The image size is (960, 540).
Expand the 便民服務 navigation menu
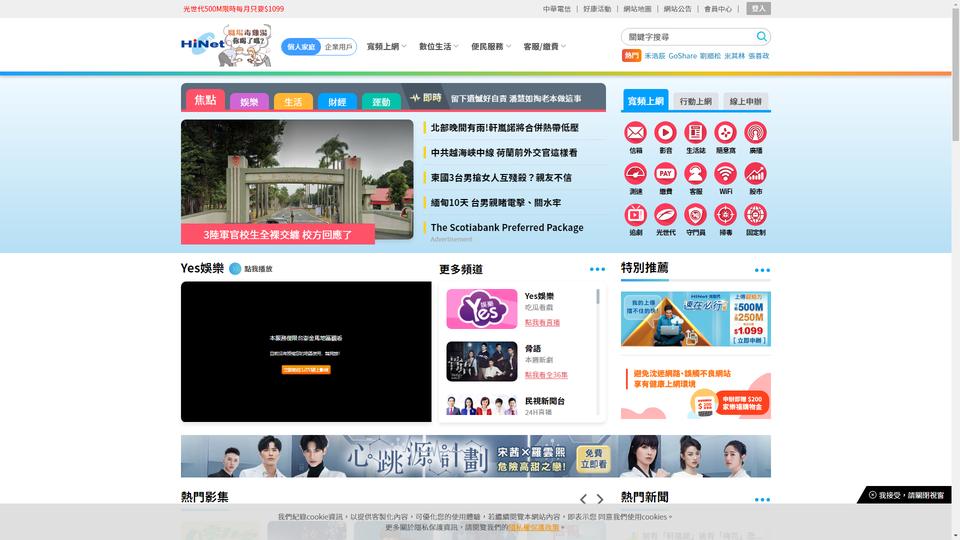(x=490, y=47)
